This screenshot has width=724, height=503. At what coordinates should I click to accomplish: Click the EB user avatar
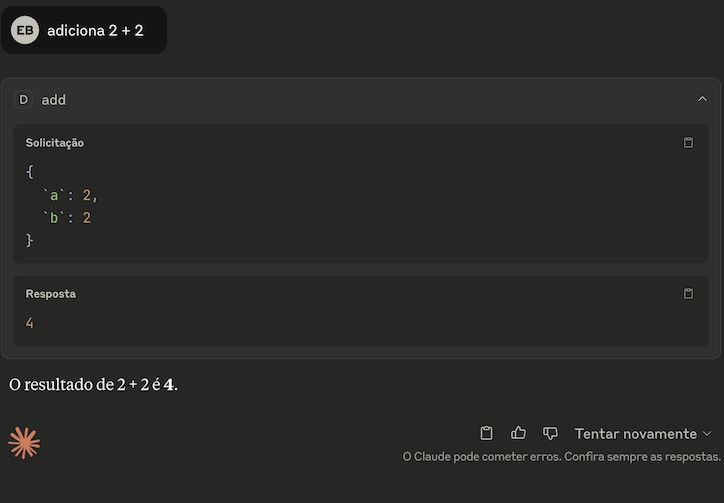tap(25, 30)
